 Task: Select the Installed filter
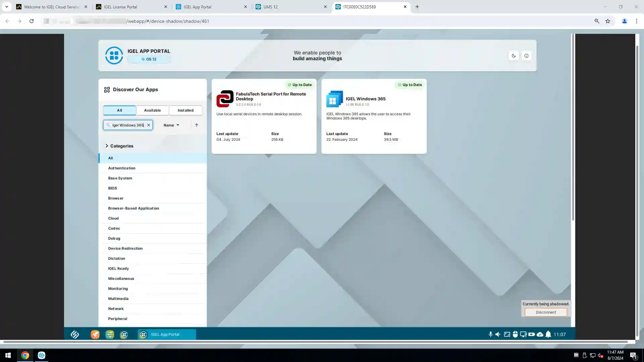click(x=185, y=110)
